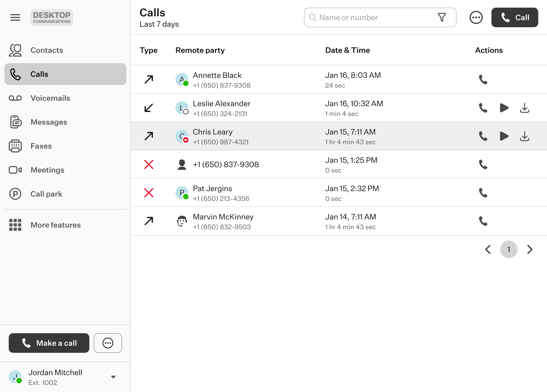Open Call park section
547x392 pixels.
coord(46,194)
